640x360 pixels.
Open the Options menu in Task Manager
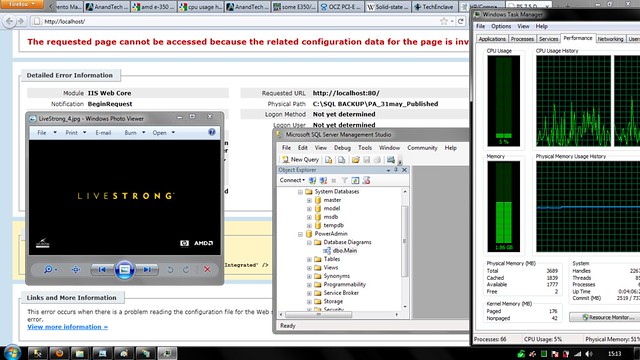point(501,26)
